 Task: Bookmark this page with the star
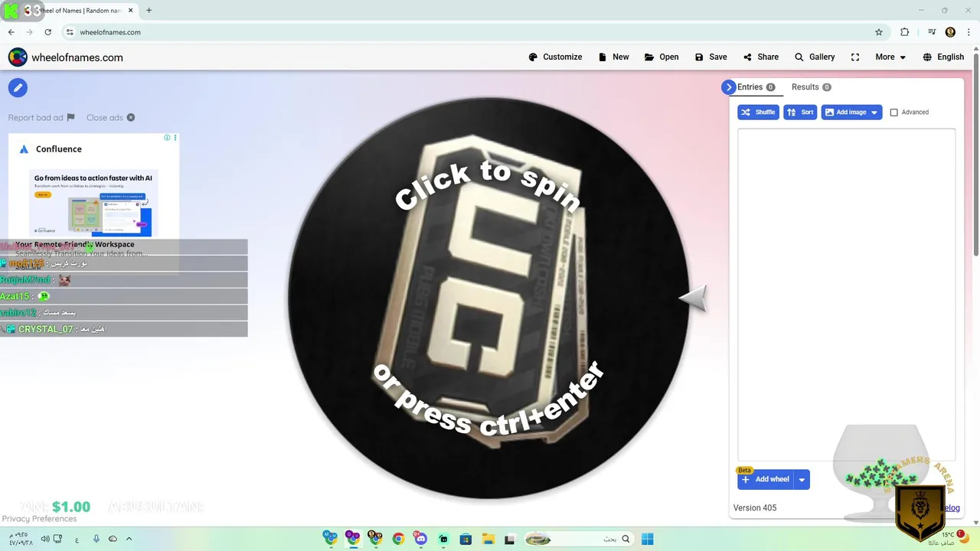pos(879,32)
